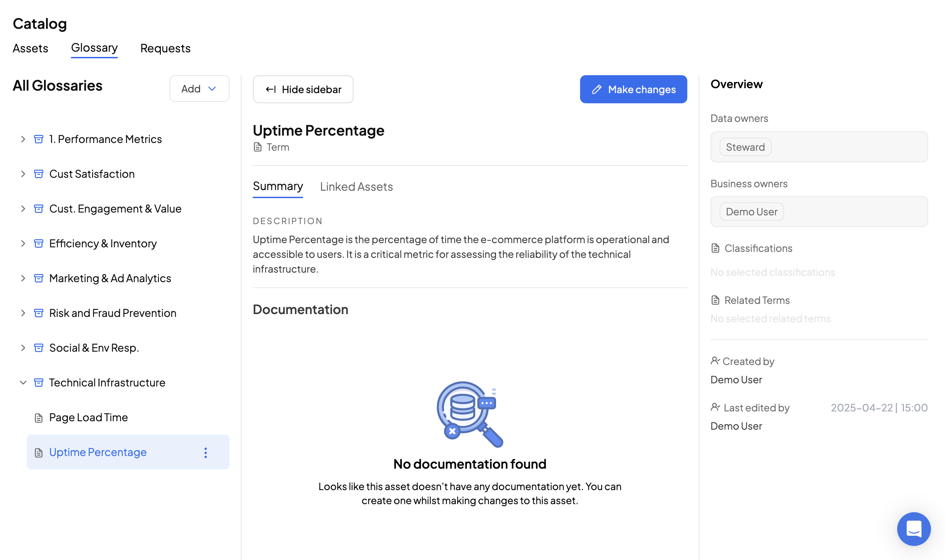
Task: Open the chat support bubble icon
Action: (913, 529)
